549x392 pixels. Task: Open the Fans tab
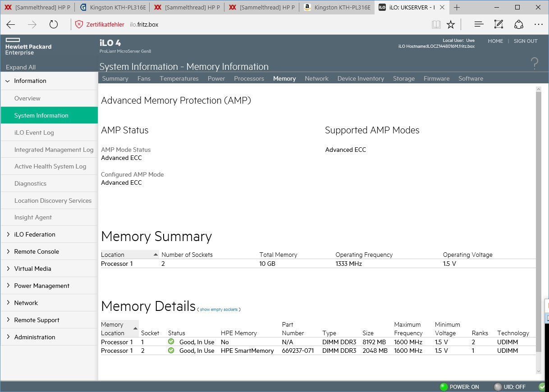144,78
